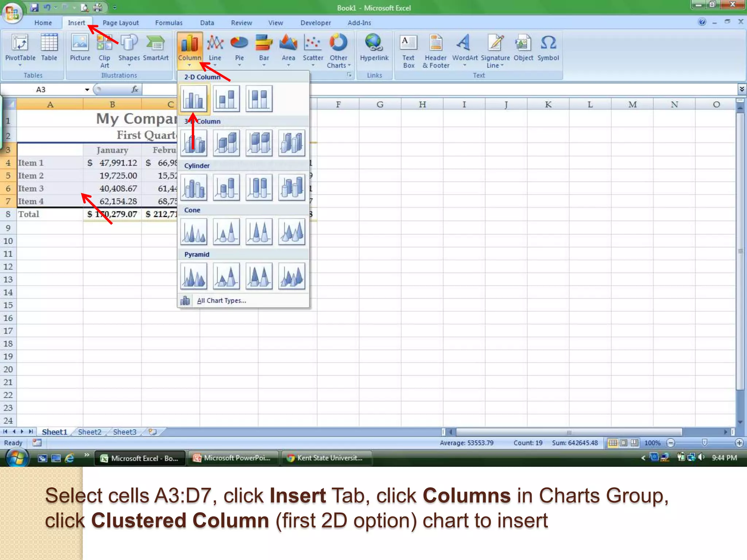Screen dimensions: 747x560
Task: Switch to the View tab
Action: coord(276,23)
